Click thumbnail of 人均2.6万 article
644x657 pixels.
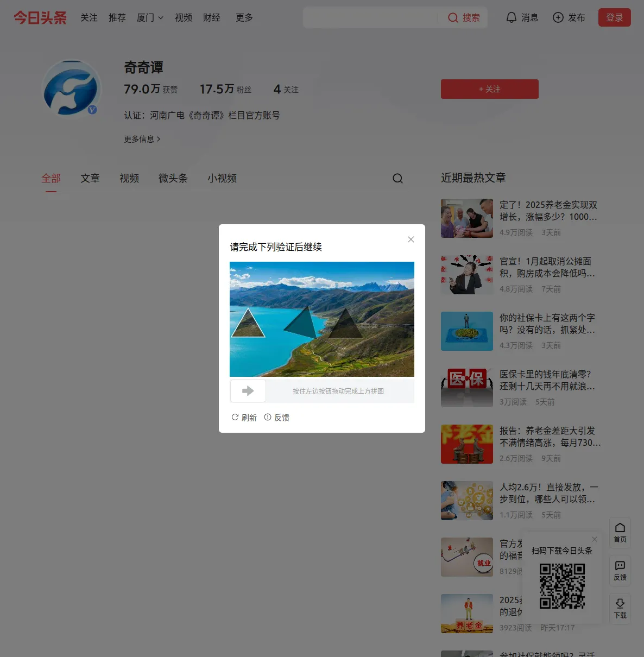click(x=467, y=501)
